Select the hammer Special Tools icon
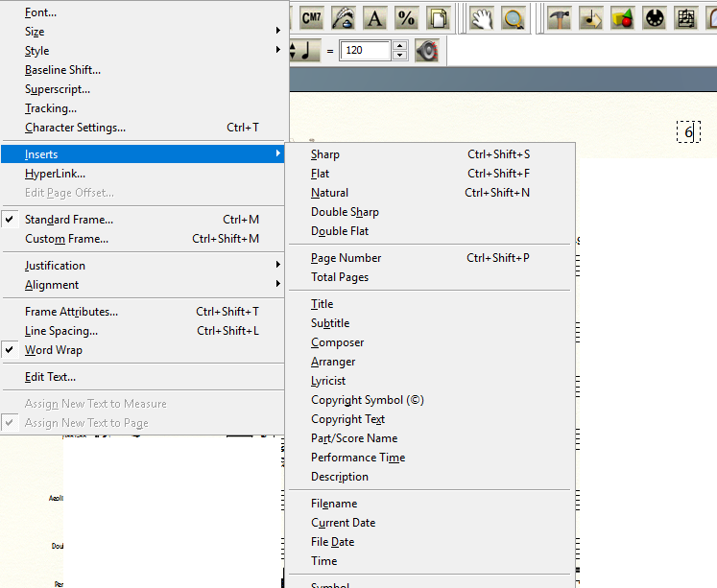This screenshot has height=588, width=717. [560, 17]
